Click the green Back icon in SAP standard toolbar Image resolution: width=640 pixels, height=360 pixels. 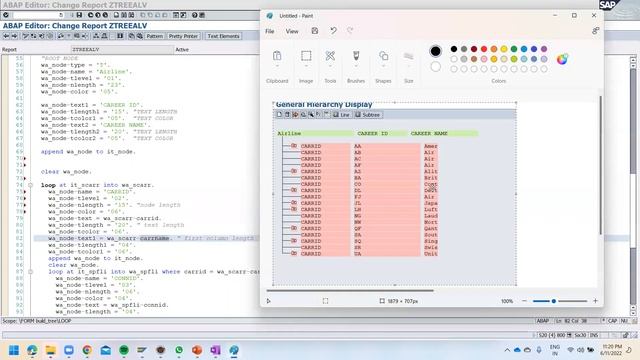tap(90, 15)
